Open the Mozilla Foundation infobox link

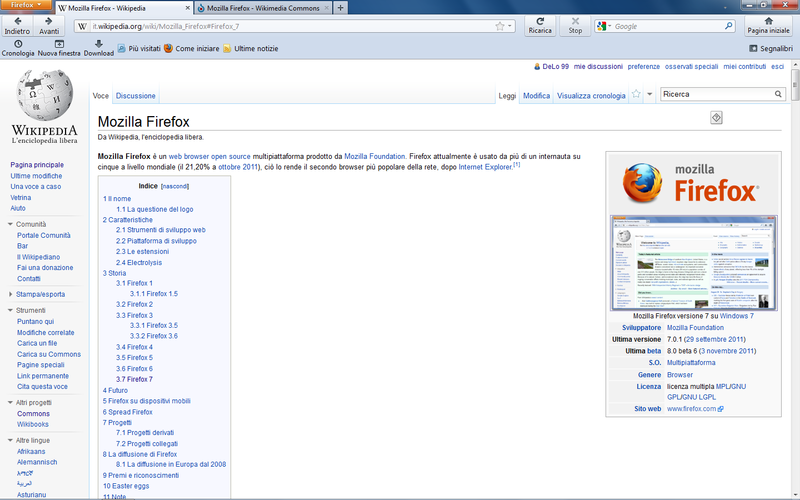(695, 328)
